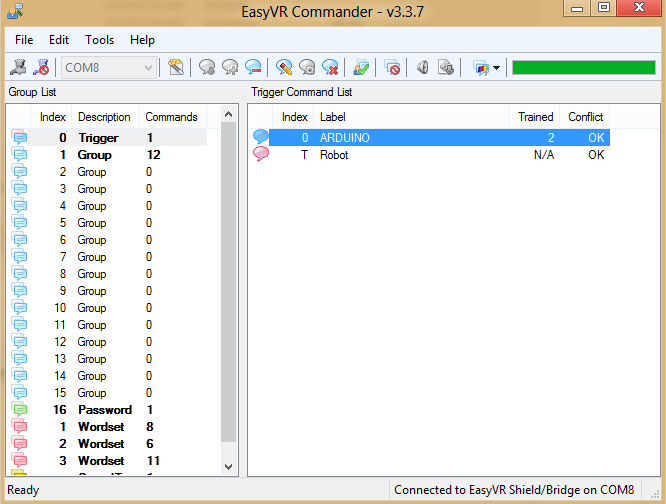Click the Insert Command bubble with down arrow
666x504 pixels.
point(207,68)
